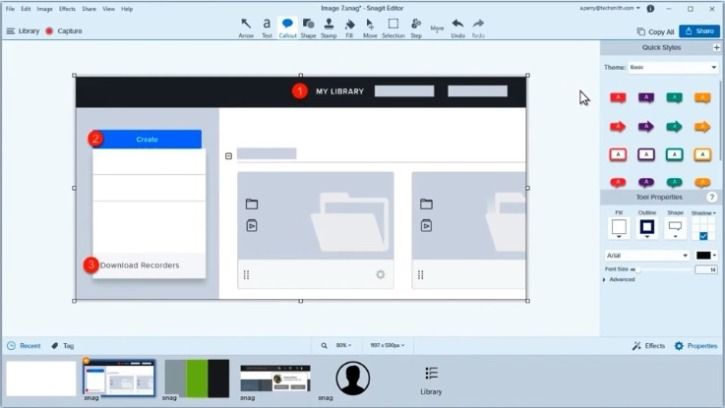Undo the last action
Viewport: 725px width, 408px height.
click(458, 28)
